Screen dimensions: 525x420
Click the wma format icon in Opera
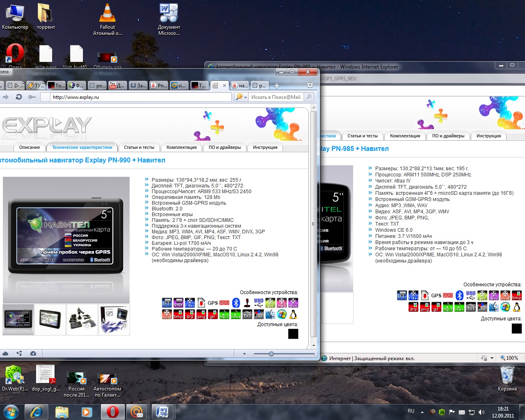pyautogui.click(x=235, y=315)
